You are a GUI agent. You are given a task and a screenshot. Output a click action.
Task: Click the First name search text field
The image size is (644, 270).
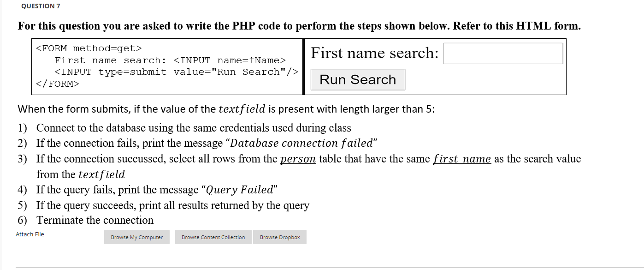coord(503,53)
